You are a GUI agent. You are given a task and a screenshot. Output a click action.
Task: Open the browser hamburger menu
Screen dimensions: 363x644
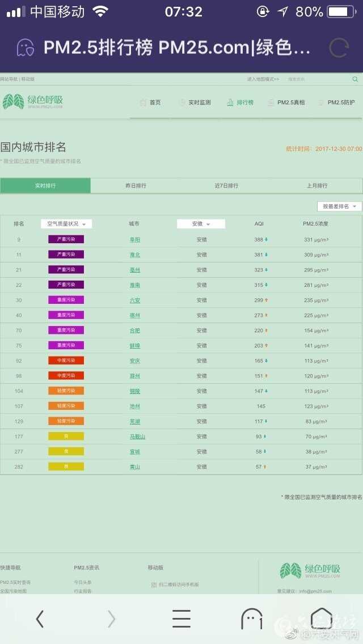(181, 619)
